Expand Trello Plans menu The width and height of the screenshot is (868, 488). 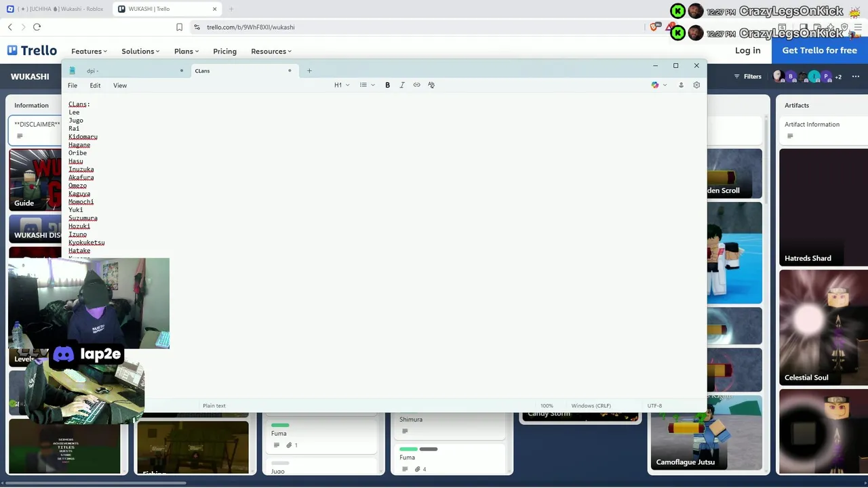click(186, 52)
